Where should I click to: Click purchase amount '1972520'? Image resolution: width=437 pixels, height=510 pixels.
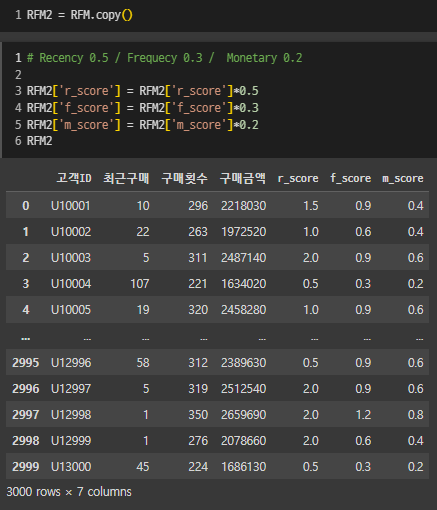click(244, 232)
